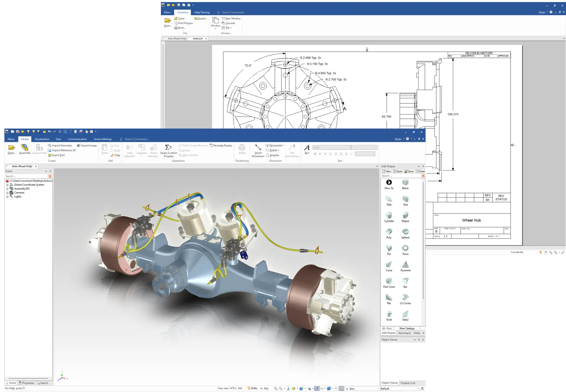Switch to the Visualization ribbon tab
The width and height of the screenshot is (566, 392).
tap(42, 139)
